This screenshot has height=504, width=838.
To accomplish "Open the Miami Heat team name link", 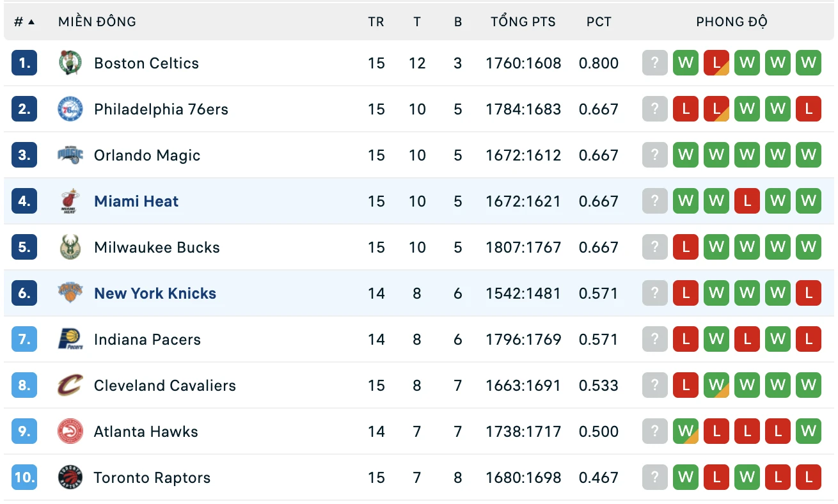I will point(136,201).
